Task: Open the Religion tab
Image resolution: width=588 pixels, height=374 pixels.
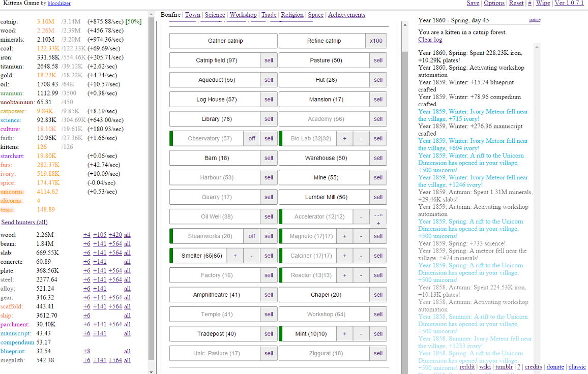Action: coord(292,15)
